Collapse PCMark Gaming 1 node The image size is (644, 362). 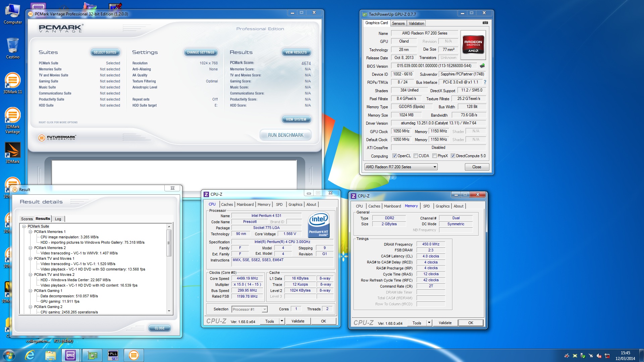click(x=31, y=291)
